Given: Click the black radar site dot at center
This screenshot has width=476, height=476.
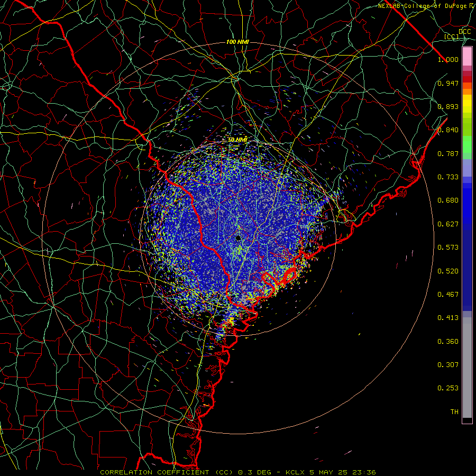Looking at the screenshot, I should (x=239, y=237).
